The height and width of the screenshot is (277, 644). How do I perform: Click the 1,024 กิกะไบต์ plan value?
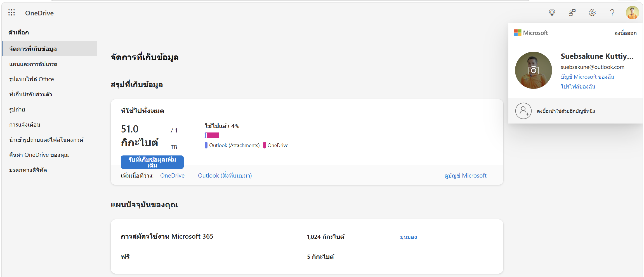click(x=326, y=237)
